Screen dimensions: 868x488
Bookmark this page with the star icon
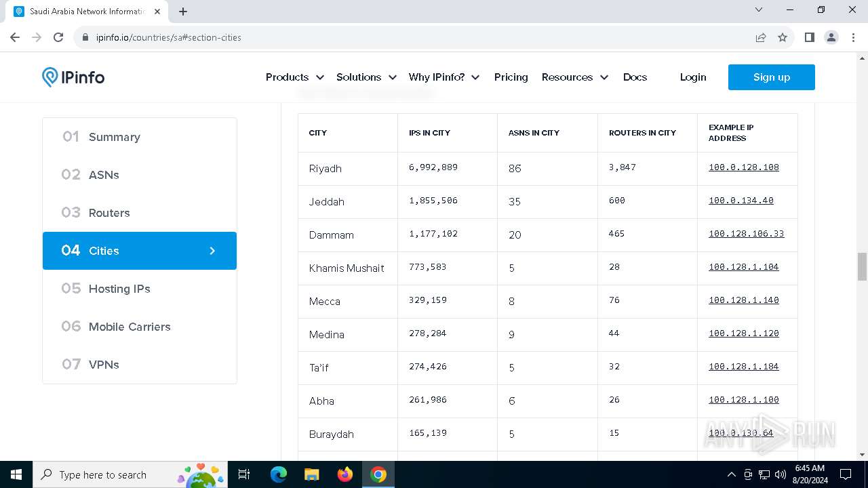783,37
